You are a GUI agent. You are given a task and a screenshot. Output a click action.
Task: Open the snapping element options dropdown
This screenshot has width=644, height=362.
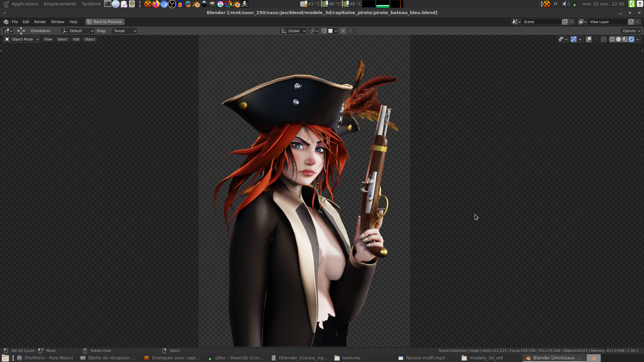point(333,31)
